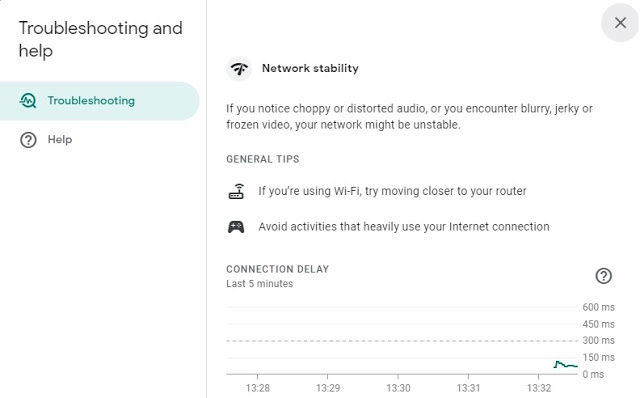Click the Network stability Wi-Fi icon

click(x=239, y=68)
